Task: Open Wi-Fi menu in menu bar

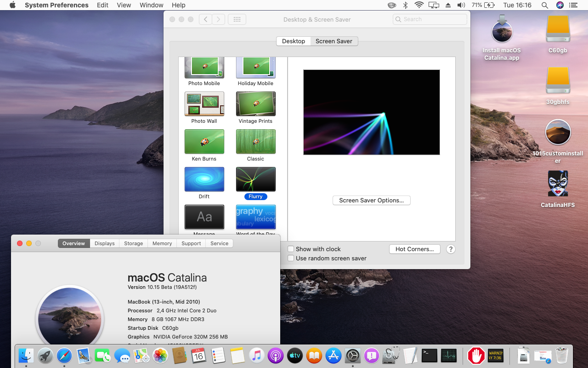Action: point(419,5)
